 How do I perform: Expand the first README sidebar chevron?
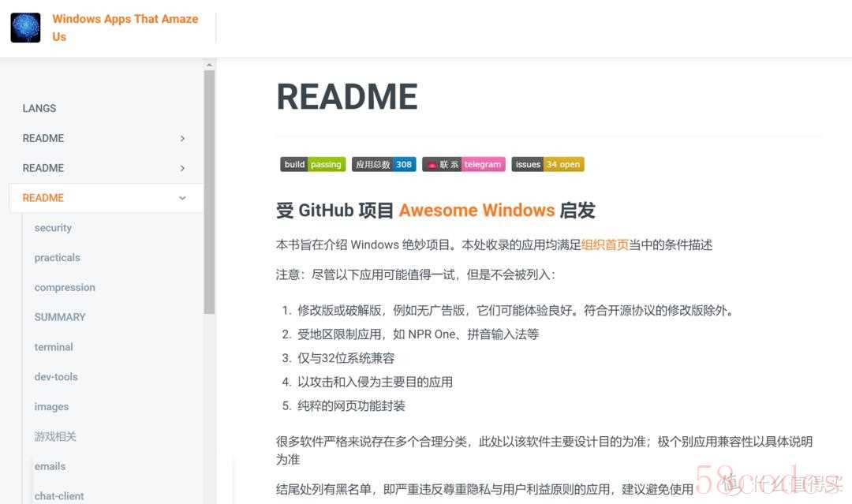tap(182, 139)
